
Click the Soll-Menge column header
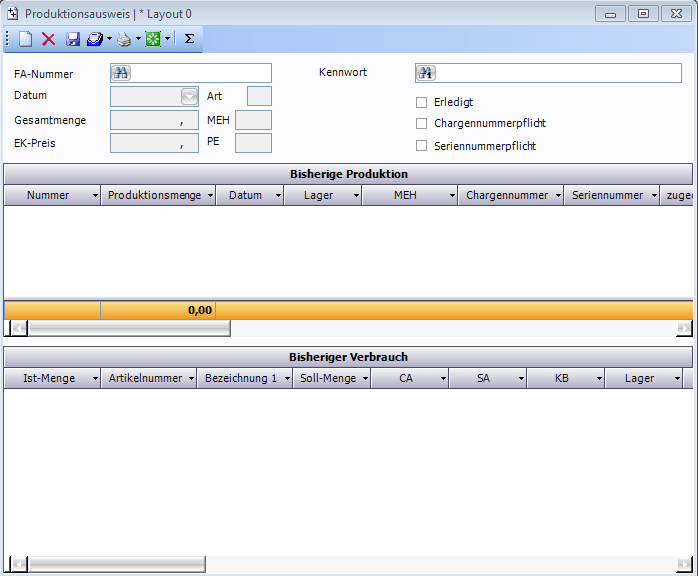point(327,379)
